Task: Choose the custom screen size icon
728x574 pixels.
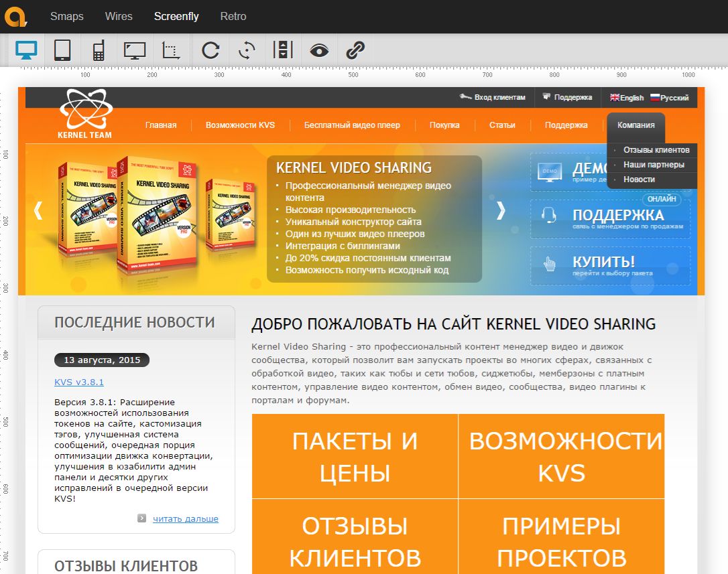Action: (x=170, y=50)
